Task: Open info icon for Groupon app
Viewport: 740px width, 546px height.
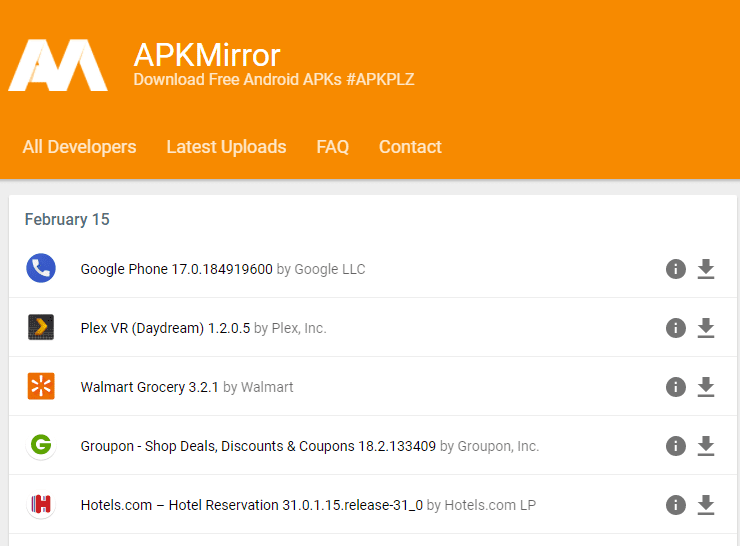Action: [x=676, y=446]
